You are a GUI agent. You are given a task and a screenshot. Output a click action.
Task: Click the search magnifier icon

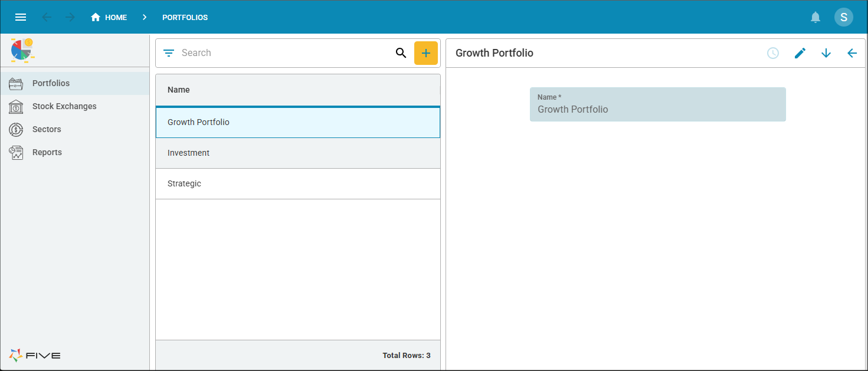401,53
